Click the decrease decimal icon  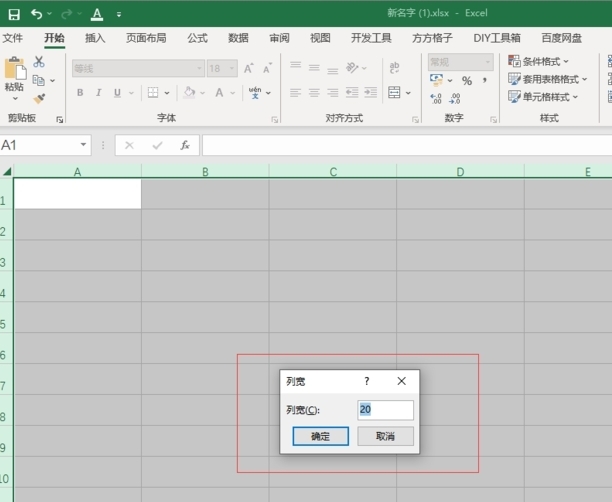pos(455,98)
